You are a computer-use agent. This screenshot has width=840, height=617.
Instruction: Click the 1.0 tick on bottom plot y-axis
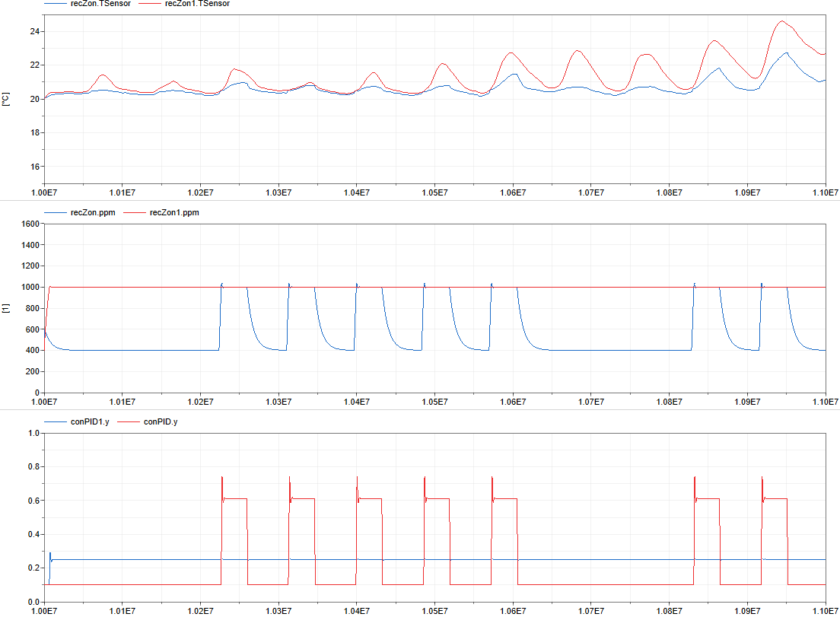click(34, 433)
